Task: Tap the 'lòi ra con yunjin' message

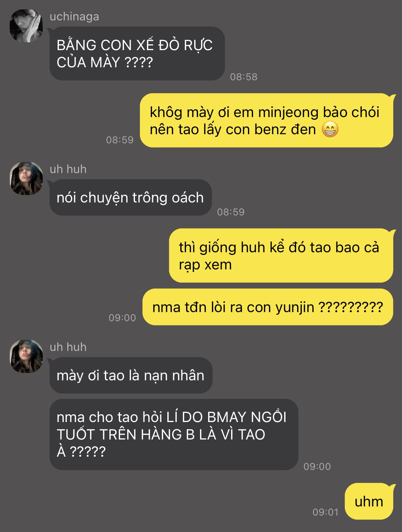Action: coord(268,307)
